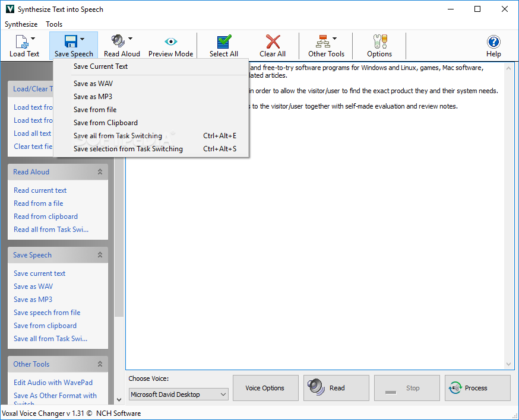Click the Load Text toolbar icon
This screenshot has height=420, width=519.
click(x=22, y=42)
